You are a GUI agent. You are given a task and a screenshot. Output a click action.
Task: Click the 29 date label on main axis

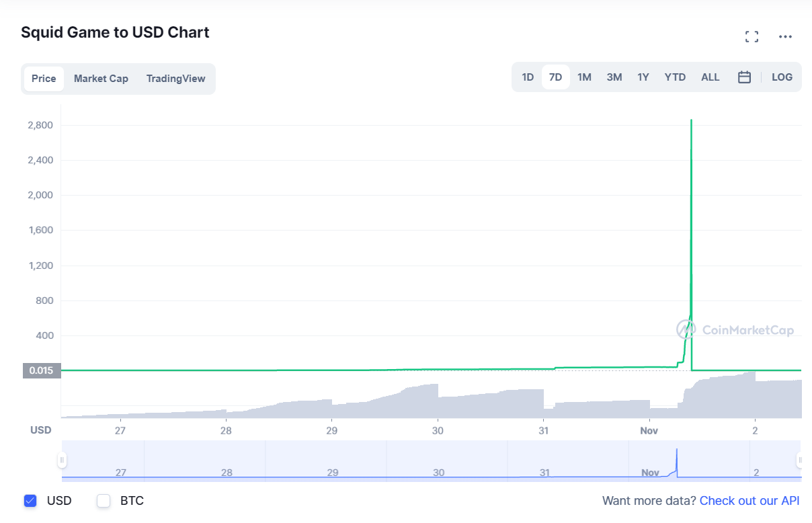[331, 430]
